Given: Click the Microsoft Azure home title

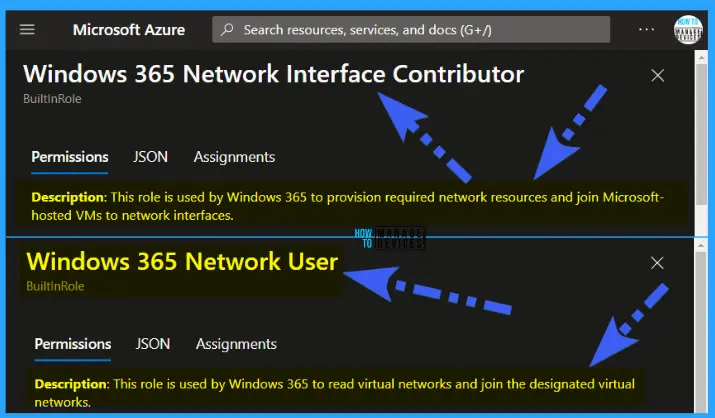Looking at the screenshot, I should 129,30.
